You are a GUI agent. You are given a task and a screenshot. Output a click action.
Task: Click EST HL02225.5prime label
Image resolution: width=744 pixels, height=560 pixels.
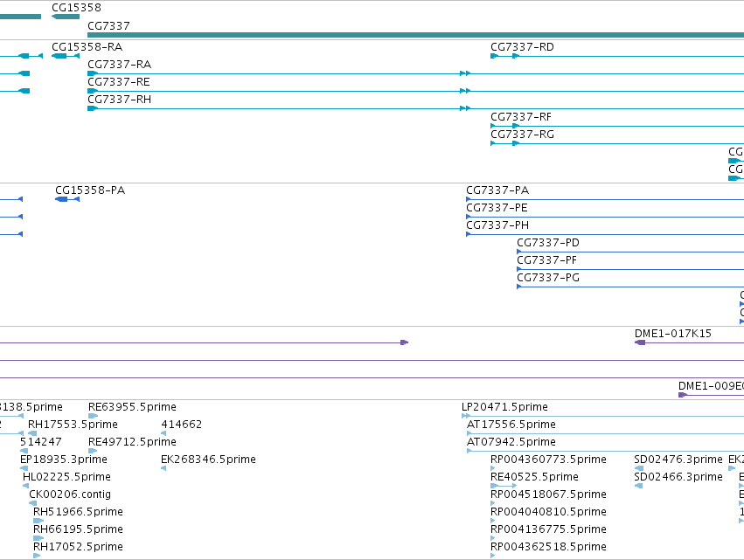[67, 477]
